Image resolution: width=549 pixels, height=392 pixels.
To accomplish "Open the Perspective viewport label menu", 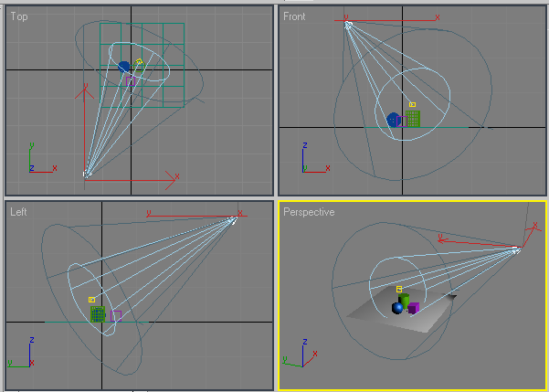I will [x=309, y=212].
